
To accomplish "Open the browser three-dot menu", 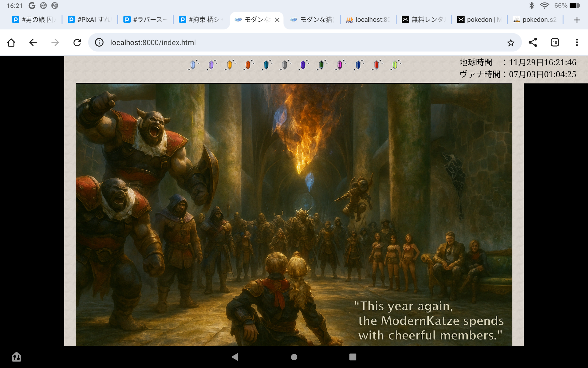I will point(577,43).
